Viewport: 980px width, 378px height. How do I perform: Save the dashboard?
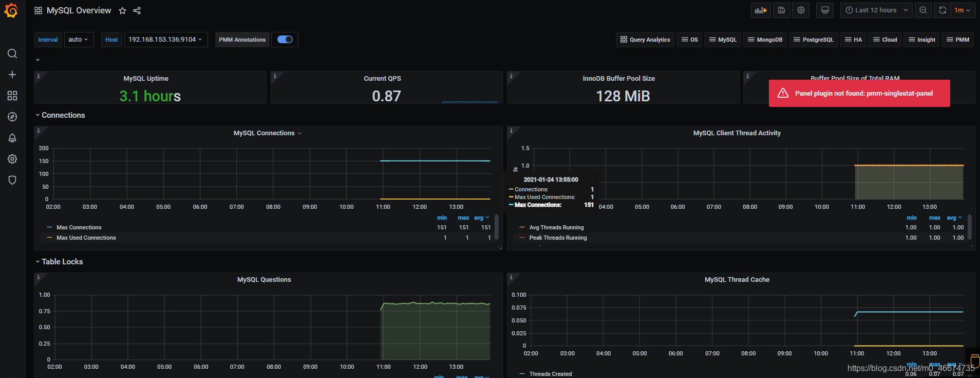[x=781, y=10]
